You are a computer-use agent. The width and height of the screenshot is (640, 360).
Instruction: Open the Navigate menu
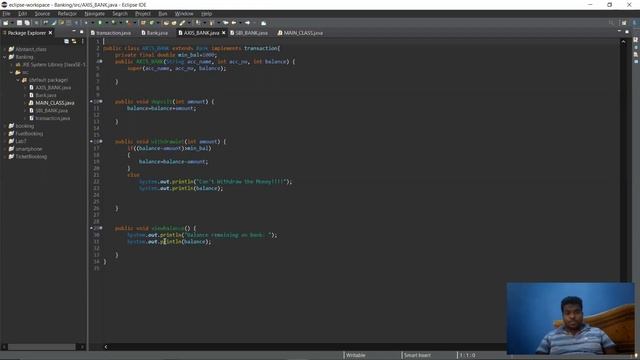[x=94, y=13]
